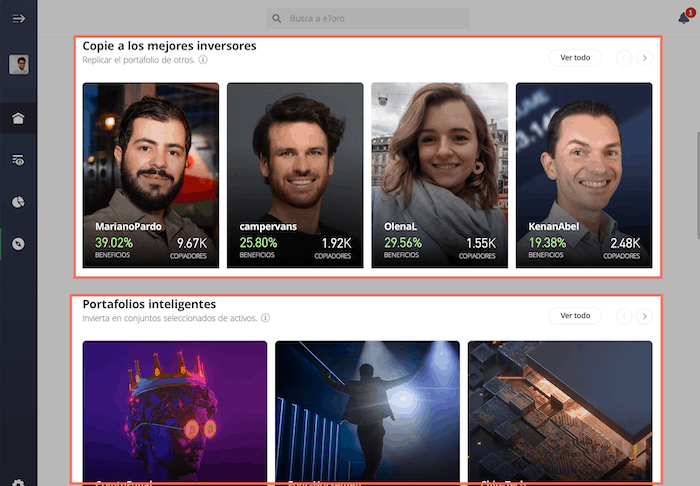Click 'Ver todo' for Portafolios inteligentes
700x486 pixels.
coord(575,316)
